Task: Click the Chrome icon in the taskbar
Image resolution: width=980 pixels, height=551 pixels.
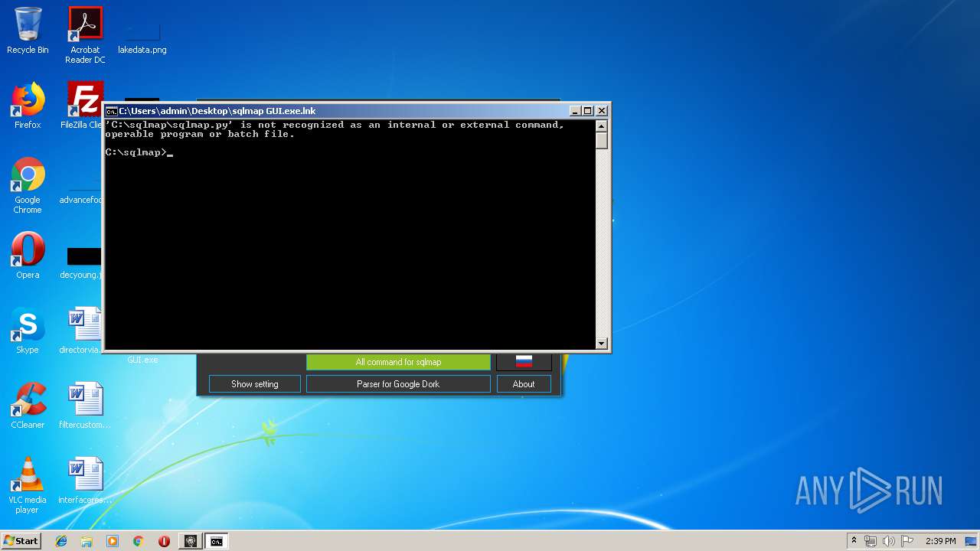Action: (139, 541)
